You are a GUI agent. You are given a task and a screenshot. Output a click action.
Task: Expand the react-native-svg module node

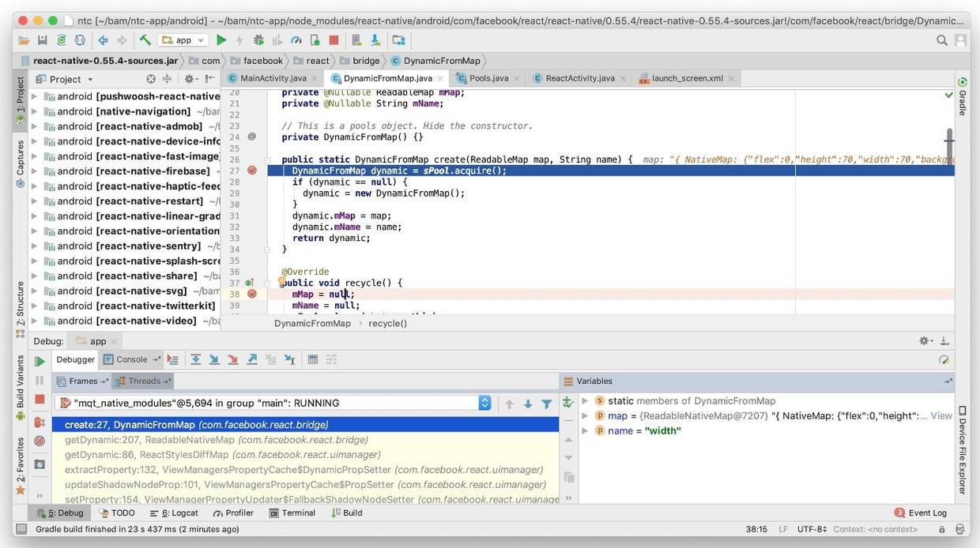pyautogui.click(x=34, y=291)
